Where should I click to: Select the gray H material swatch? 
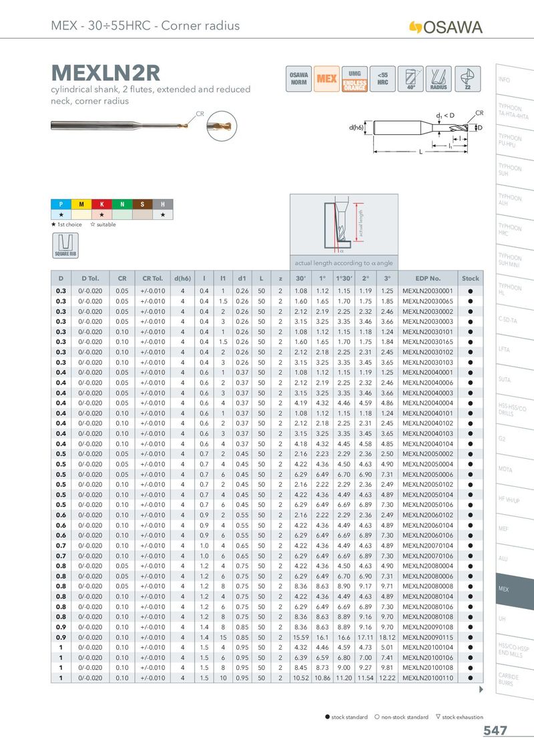(x=163, y=204)
